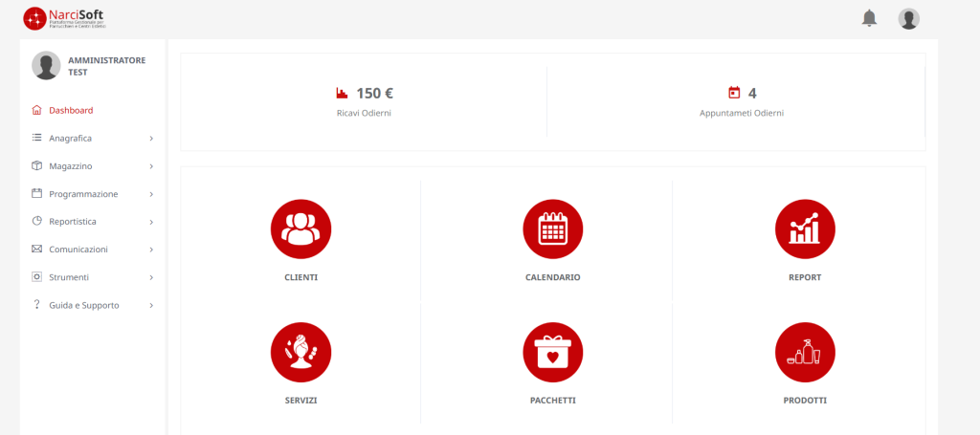Expand Comunicazioni submenu chevron
This screenshot has width=980, height=435.
(x=151, y=250)
